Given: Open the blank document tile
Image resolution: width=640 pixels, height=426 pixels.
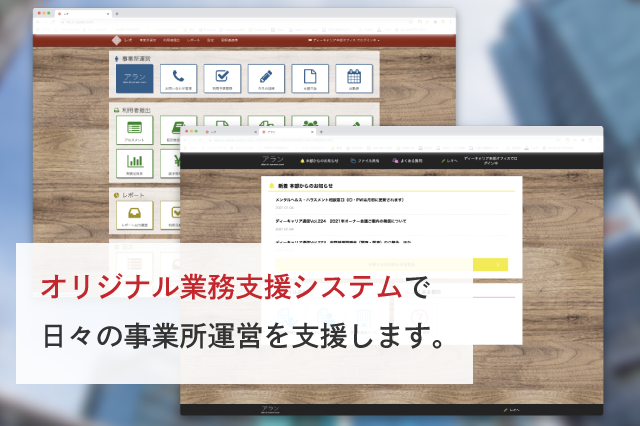Looking at the screenshot, I should tap(309, 78).
